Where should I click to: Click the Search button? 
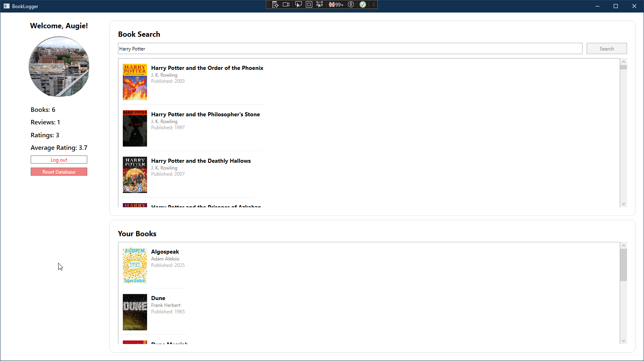click(606, 48)
